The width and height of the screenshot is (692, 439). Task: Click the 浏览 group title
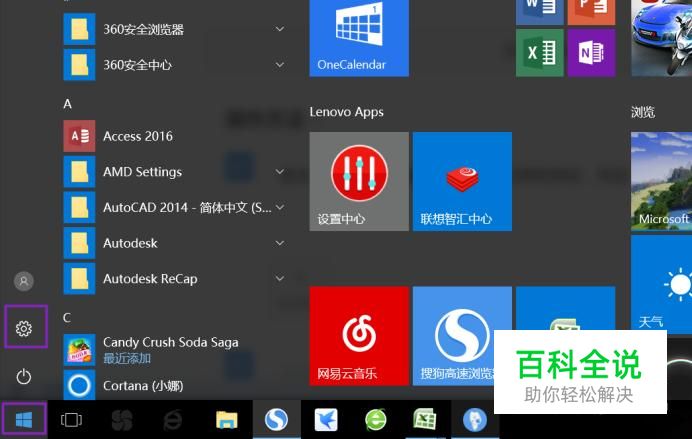[643, 112]
